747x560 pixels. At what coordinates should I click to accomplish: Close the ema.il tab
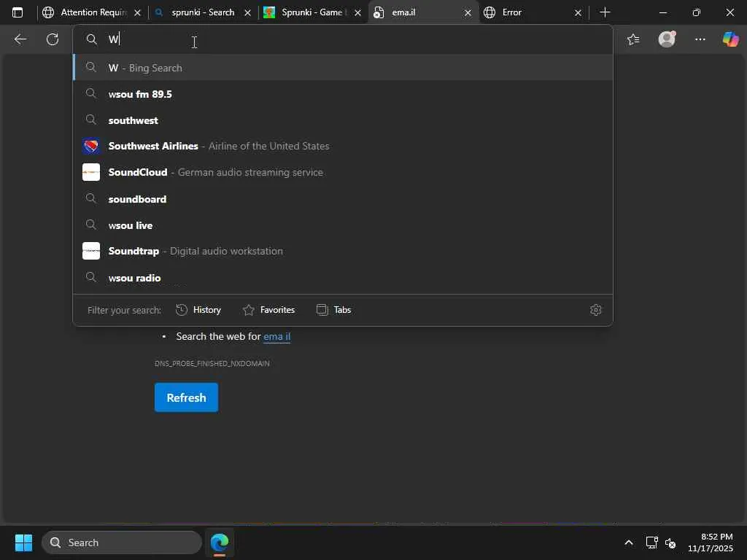468,13
